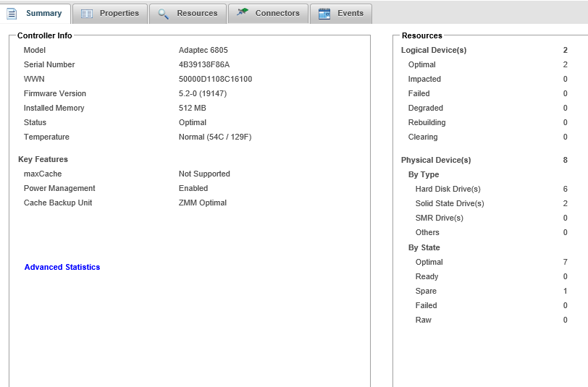
Task: Open the Resources tab
Action: (197, 14)
